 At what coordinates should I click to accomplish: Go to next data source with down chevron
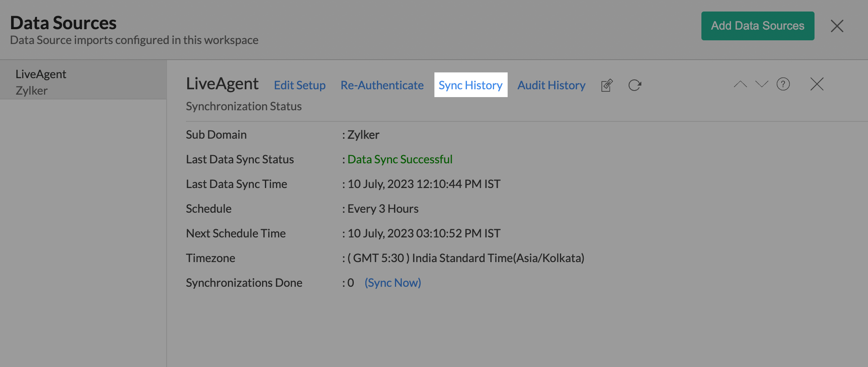(x=761, y=84)
